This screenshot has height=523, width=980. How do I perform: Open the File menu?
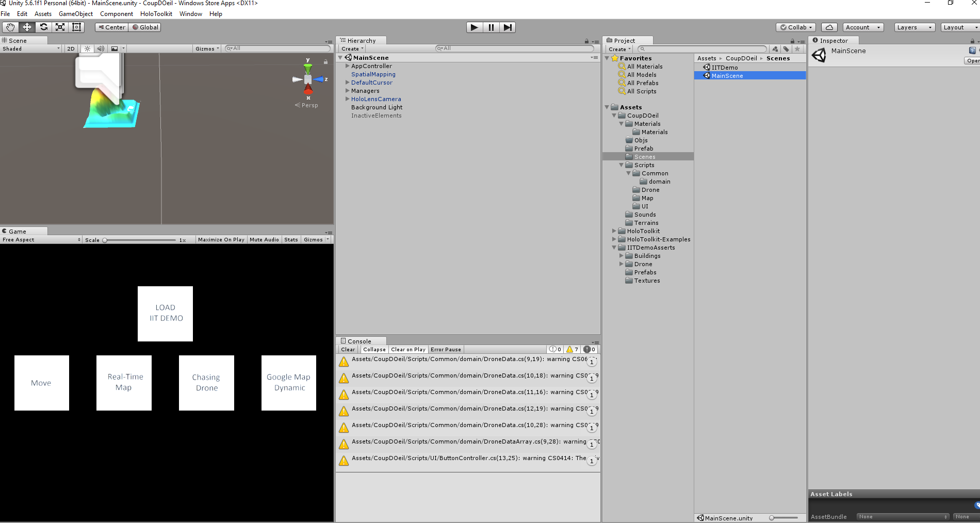[5, 14]
